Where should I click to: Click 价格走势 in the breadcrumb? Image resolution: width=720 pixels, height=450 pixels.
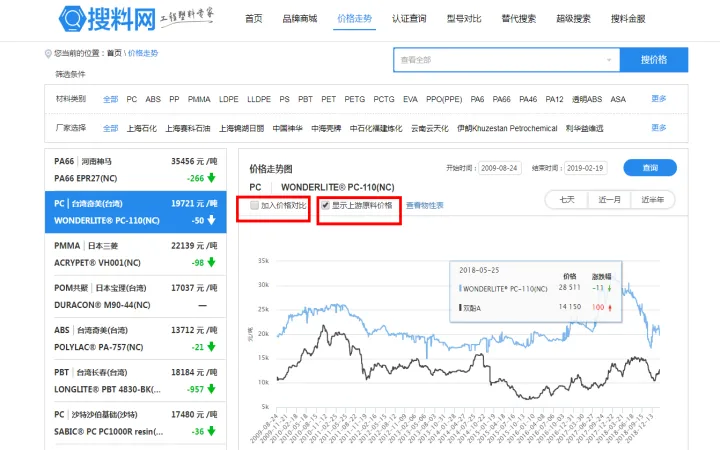click(143, 53)
